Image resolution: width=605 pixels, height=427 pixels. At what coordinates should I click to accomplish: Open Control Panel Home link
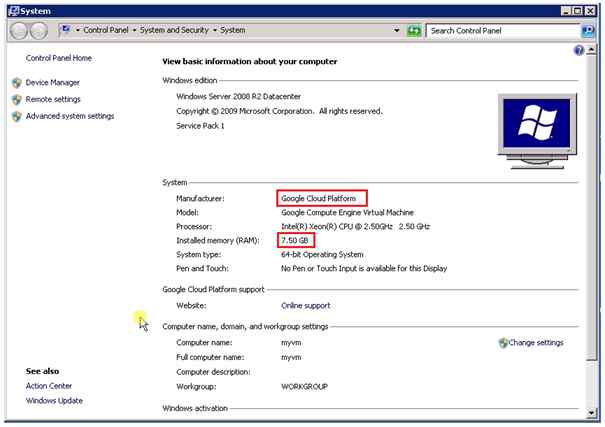[59, 58]
